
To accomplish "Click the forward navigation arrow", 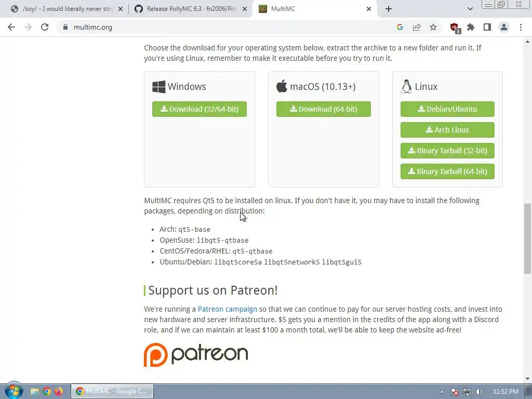I will coord(28,27).
